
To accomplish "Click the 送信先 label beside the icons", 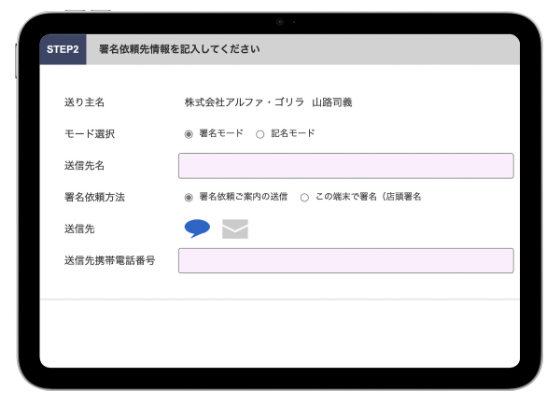I will (79, 229).
